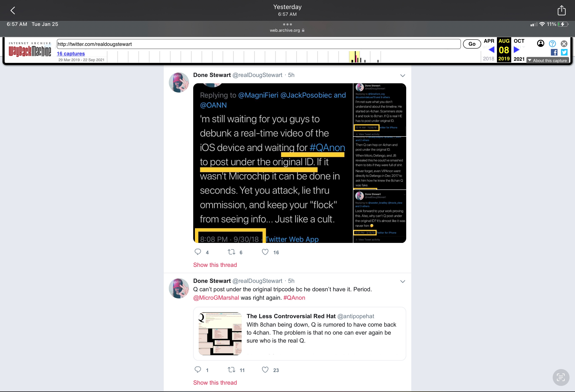Select APR month in capture navigator
Screen dimensions: 575x392
click(489, 41)
